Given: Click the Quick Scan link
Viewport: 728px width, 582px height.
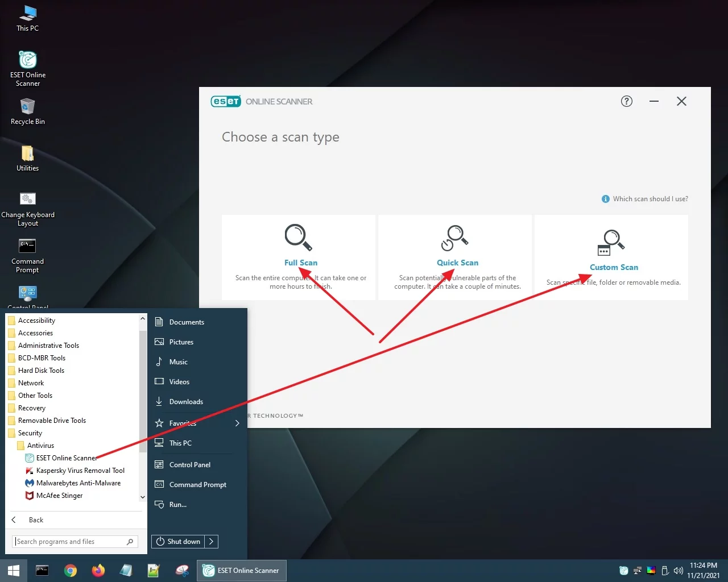Looking at the screenshot, I should click(x=457, y=263).
